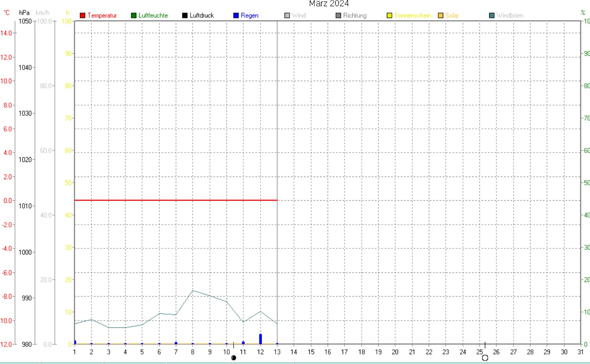Screen dimensions: 590x364
Task: Click day 20 on the date axis
Action: tap(395, 352)
